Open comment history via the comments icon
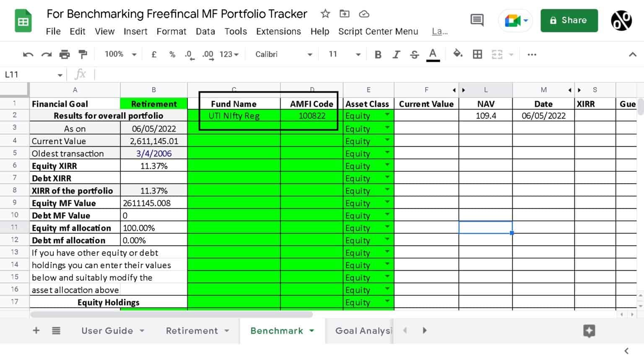644x362 pixels. [477, 21]
